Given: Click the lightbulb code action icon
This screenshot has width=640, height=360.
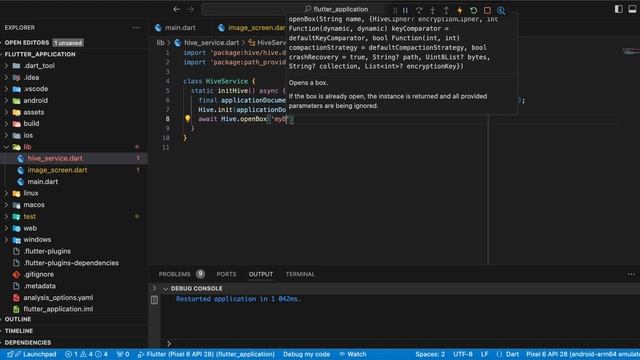Looking at the screenshot, I should (x=187, y=118).
